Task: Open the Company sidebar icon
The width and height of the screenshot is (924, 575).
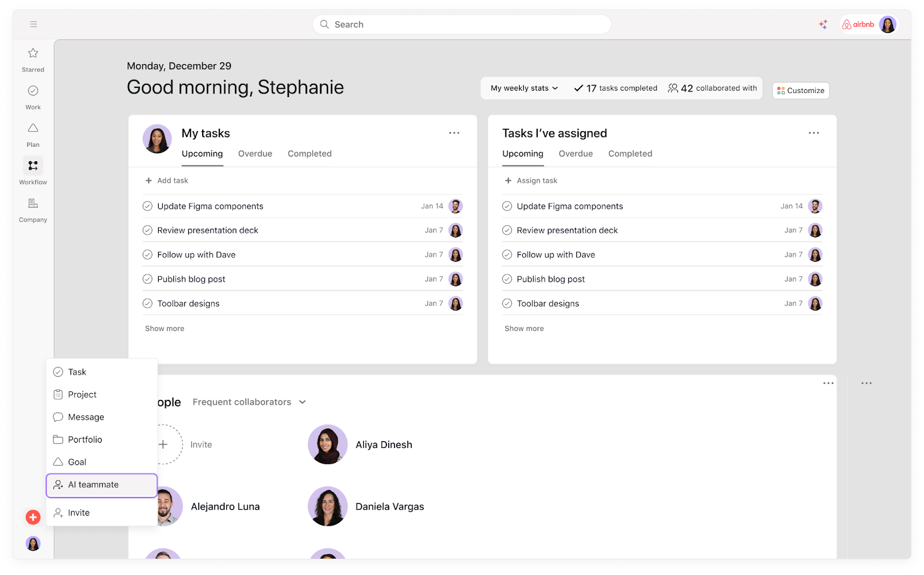Action: coord(33,203)
